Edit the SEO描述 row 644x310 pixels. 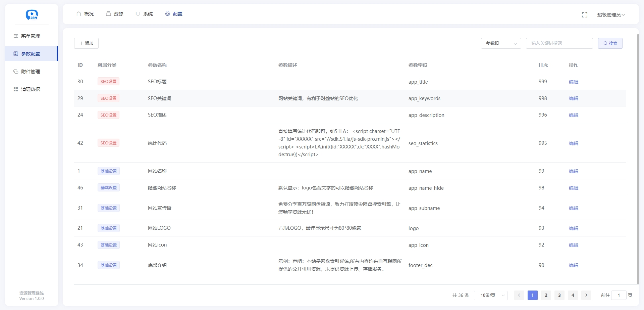tap(574, 115)
